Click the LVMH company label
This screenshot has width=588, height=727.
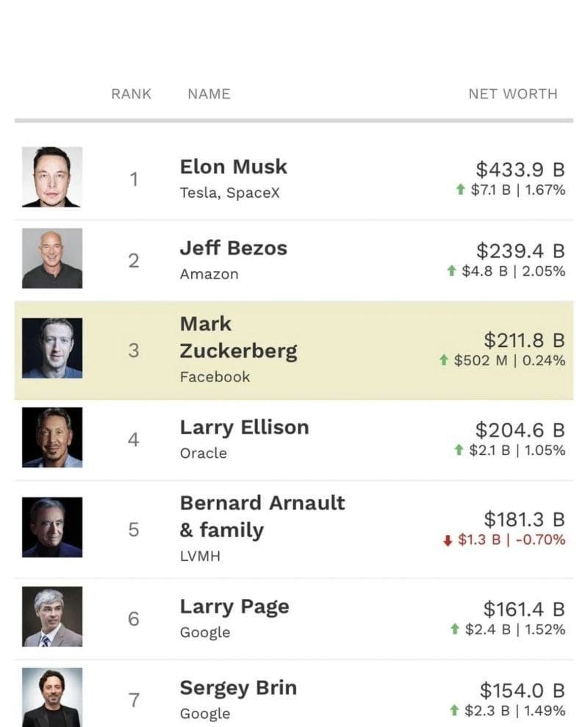click(x=200, y=556)
